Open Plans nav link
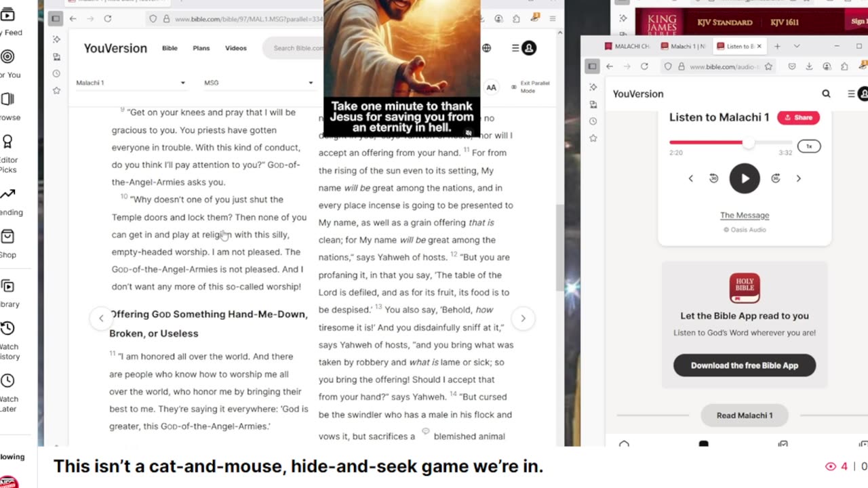The width and height of the screenshot is (868, 488). pos(201,48)
